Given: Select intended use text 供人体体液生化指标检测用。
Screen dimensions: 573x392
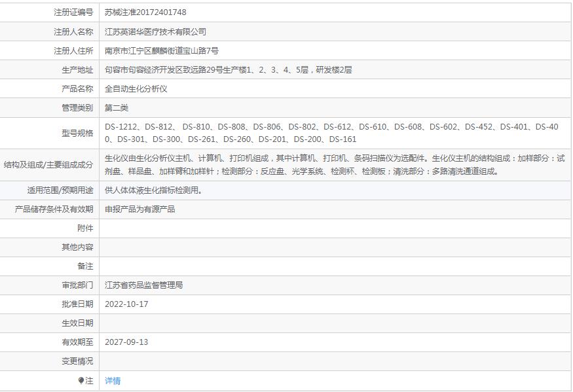Looking at the screenshot, I should [153, 190].
